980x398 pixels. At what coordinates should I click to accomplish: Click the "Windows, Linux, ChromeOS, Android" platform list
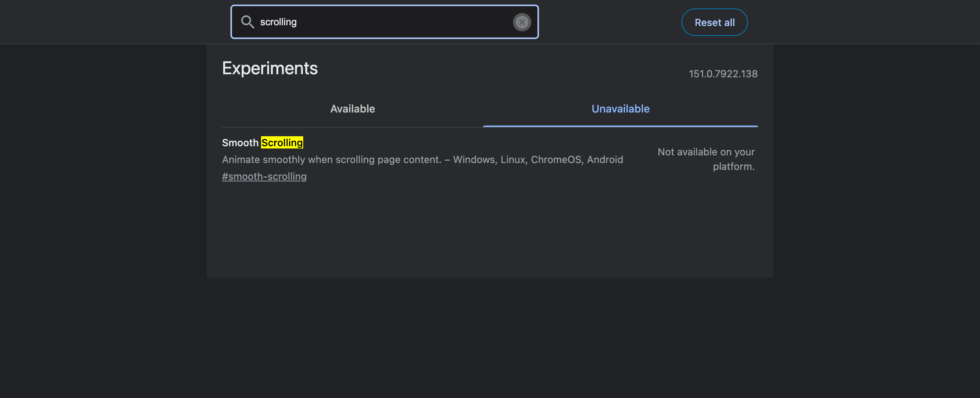coord(538,160)
